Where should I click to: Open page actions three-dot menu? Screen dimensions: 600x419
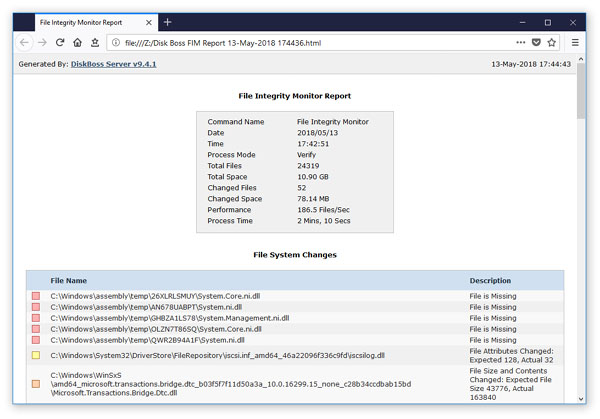[x=520, y=42]
